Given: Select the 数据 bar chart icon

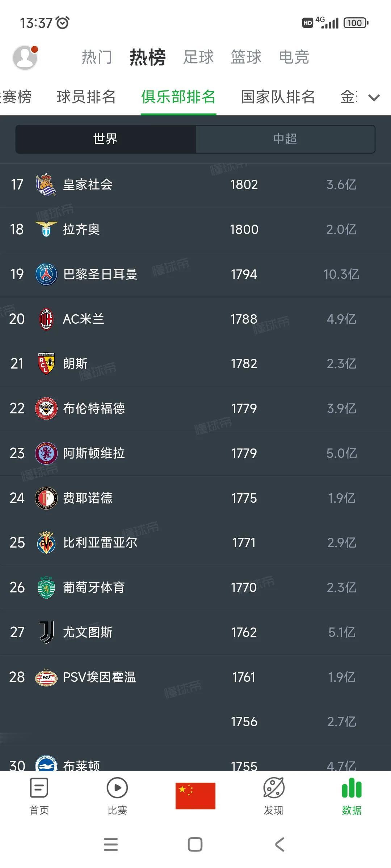Looking at the screenshot, I should pos(352,788).
